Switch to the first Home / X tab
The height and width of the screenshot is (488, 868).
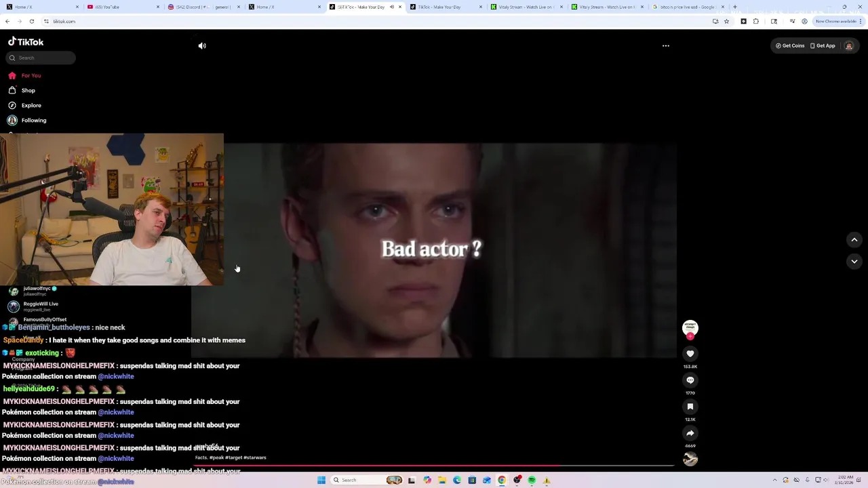click(x=41, y=7)
